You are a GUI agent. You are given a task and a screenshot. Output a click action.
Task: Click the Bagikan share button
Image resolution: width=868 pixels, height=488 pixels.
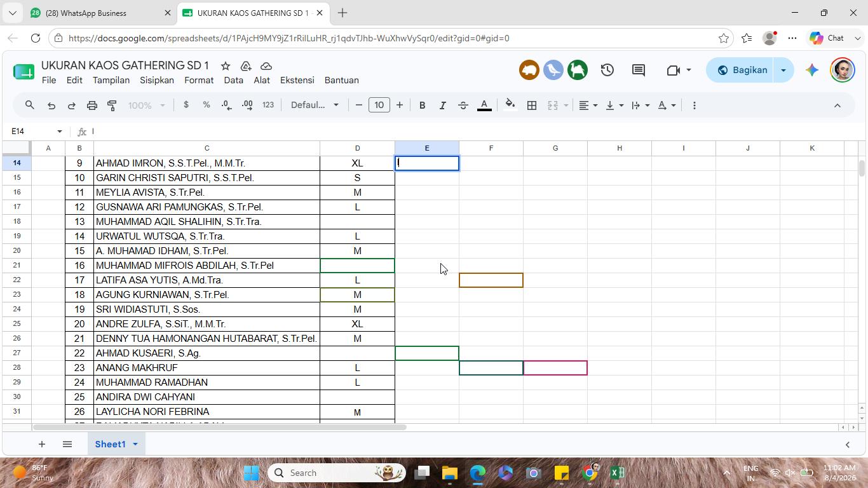point(741,70)
